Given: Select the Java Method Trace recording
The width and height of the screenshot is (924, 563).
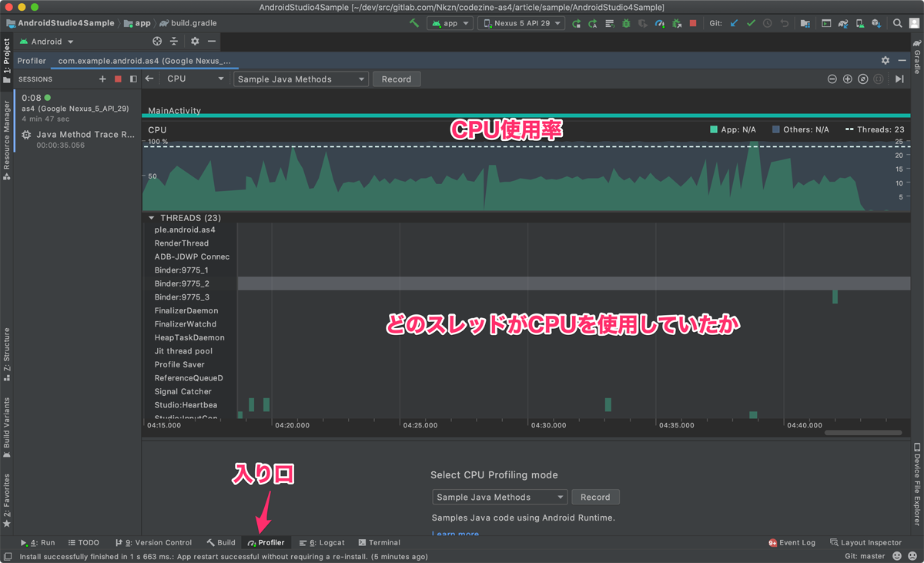Looking at the screenshot, I should (x=78, y=139).
